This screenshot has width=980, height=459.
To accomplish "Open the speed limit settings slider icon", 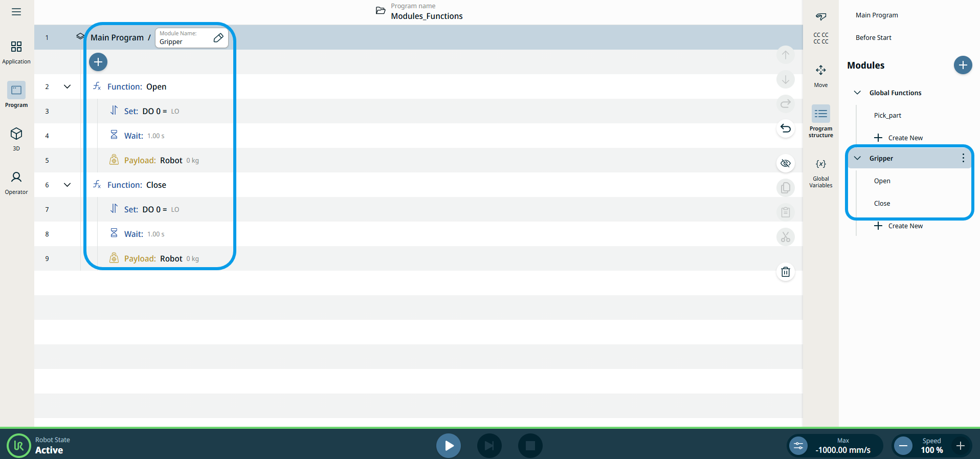I will (x=798, y=446).
